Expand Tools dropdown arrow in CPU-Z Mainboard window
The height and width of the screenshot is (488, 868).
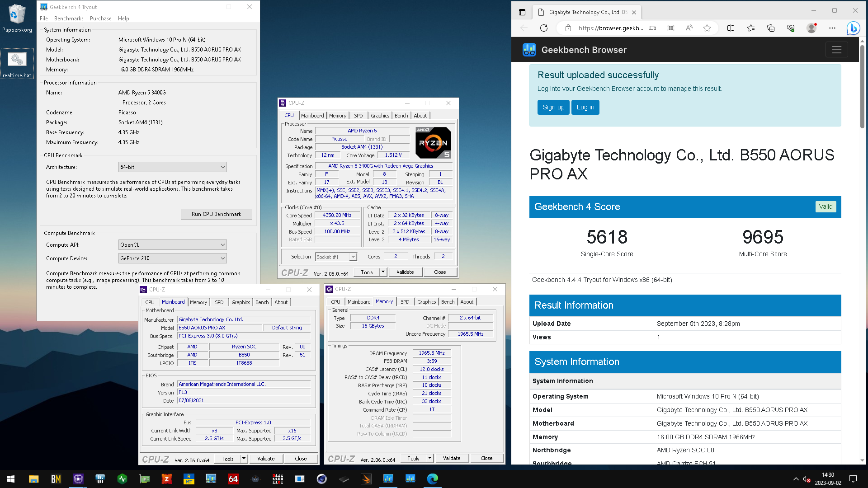pos(244,459)
